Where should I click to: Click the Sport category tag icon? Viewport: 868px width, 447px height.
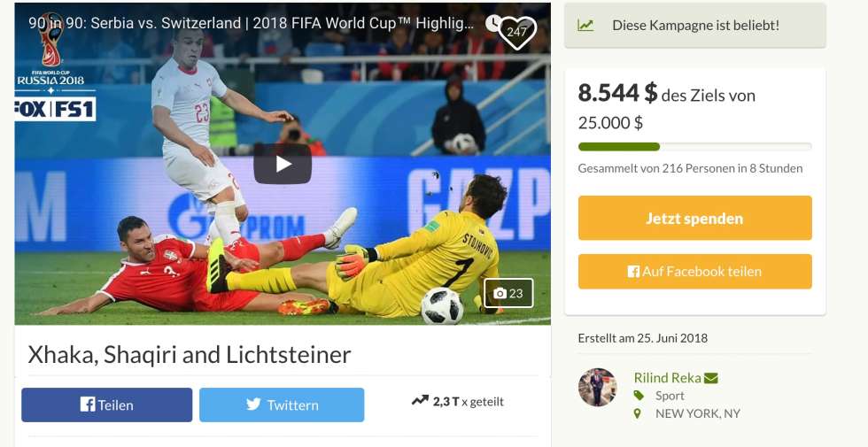coord(639,396)
